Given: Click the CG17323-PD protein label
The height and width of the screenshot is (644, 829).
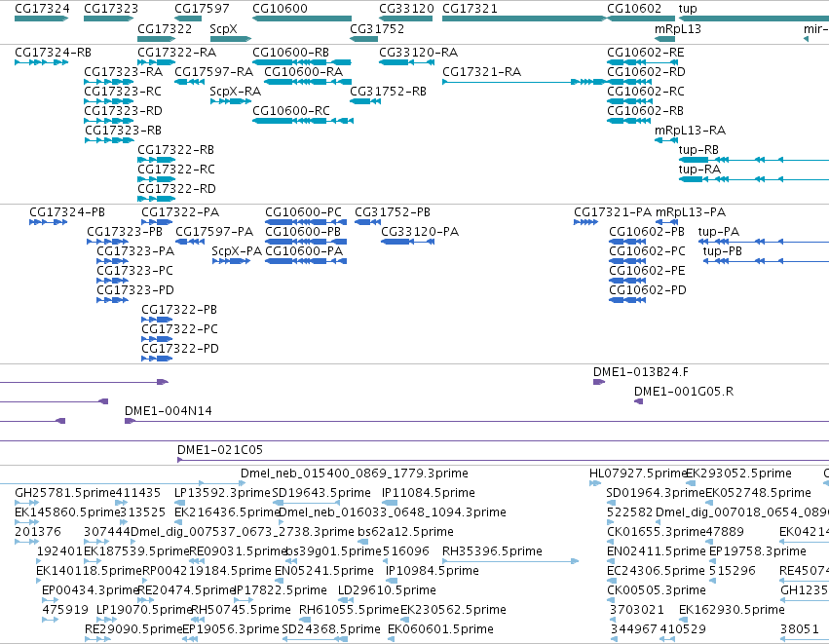Looking at the screenshot, I should (x=135, y=290).
